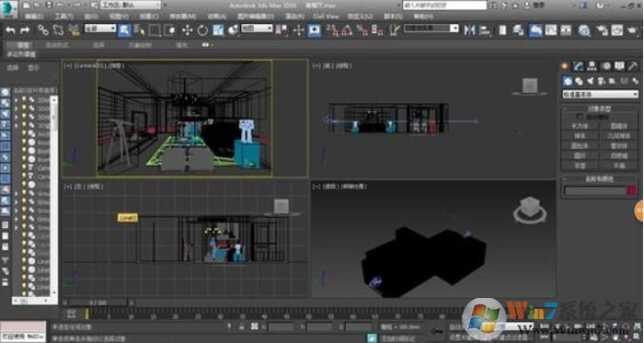Choose the Rectangular Selection Region tool
644x343 pixels.
(155, 29)
